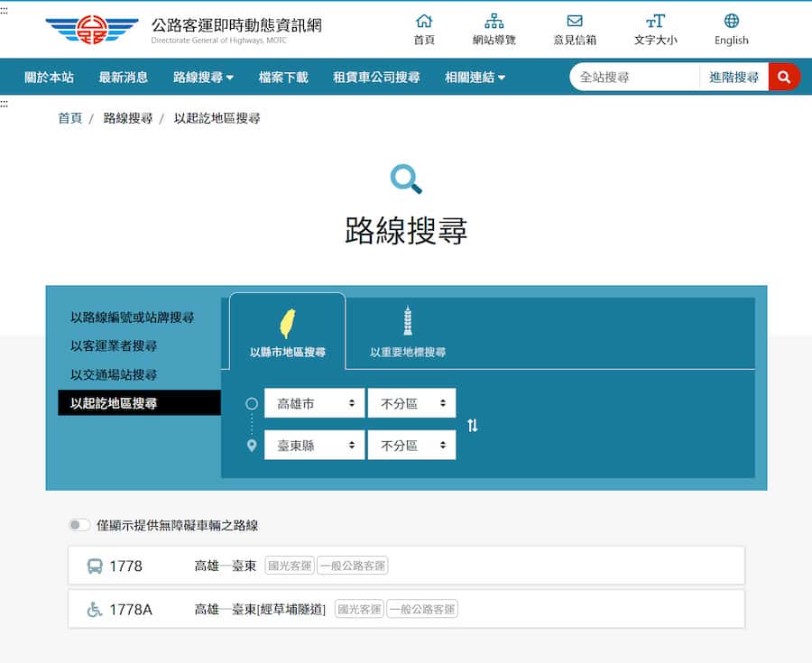Open 關於本站 in navigation bar
812x663 pixels.
coord(50,77)
